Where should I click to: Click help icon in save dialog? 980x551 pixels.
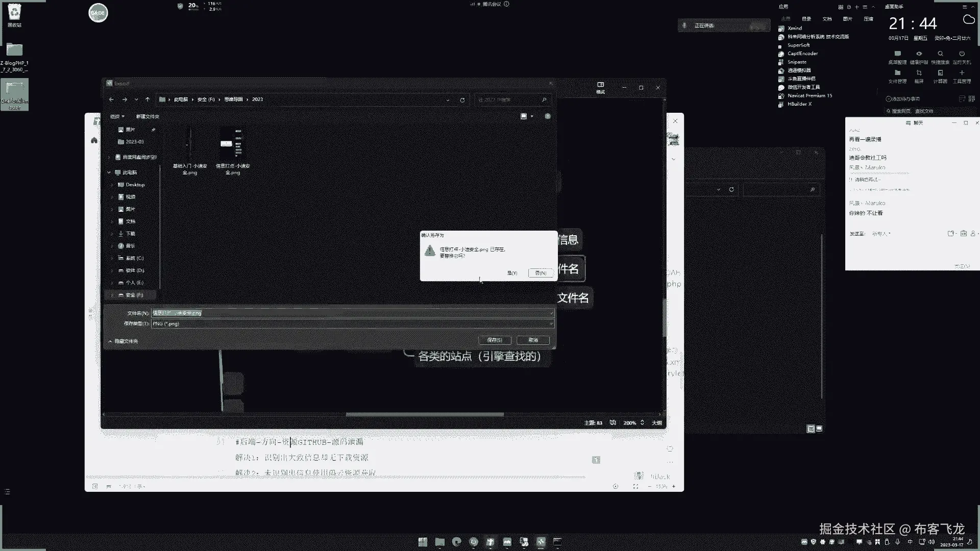548,116
